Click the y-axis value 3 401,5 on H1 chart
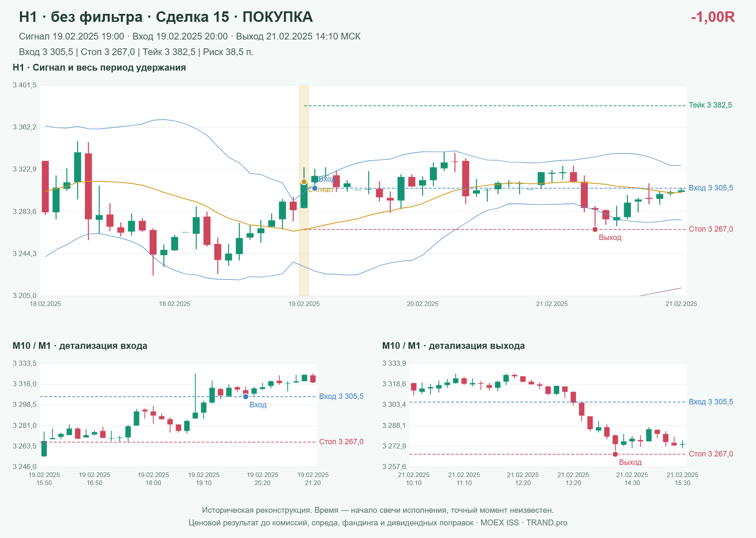The height and width of the screenshot is (538, 756). tap(25, 85)
